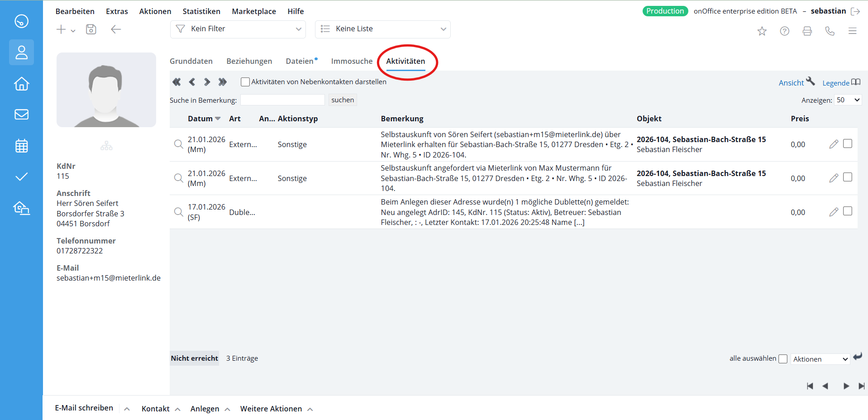This screenshot has width=868, height=420.
Task: Click the phone call icon
Action: coord(830,31)
